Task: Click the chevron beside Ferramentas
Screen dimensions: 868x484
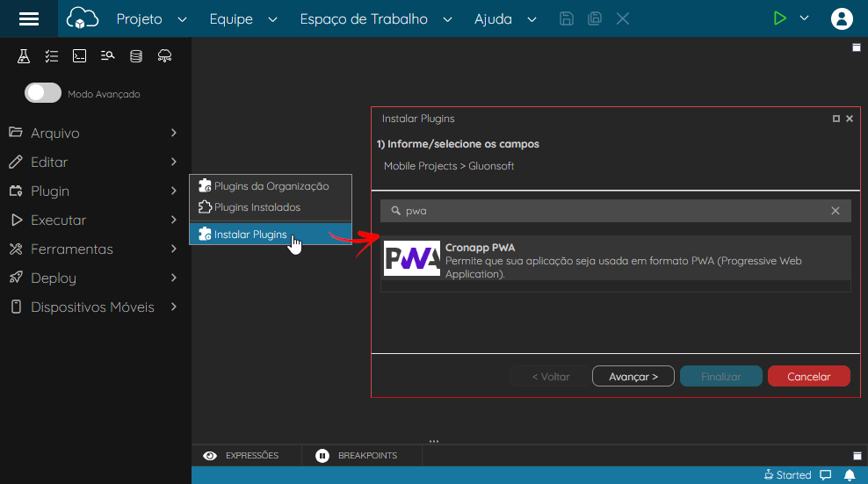Action: 174,249
